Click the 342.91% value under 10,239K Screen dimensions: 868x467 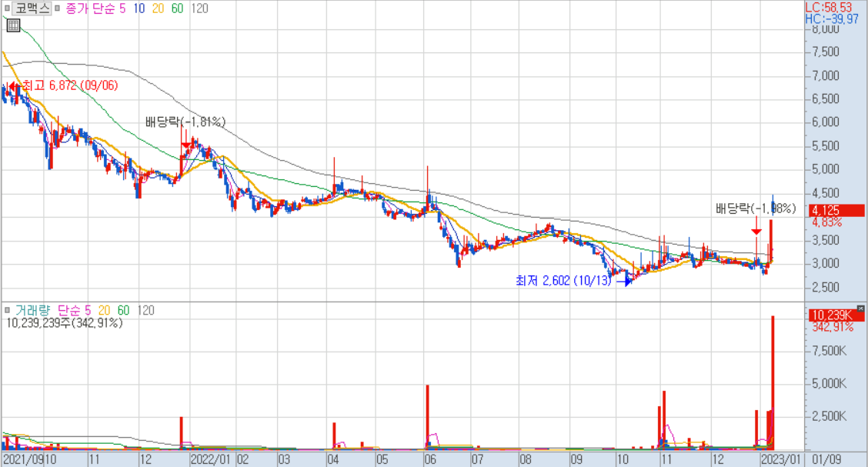[x=833, y=327]
